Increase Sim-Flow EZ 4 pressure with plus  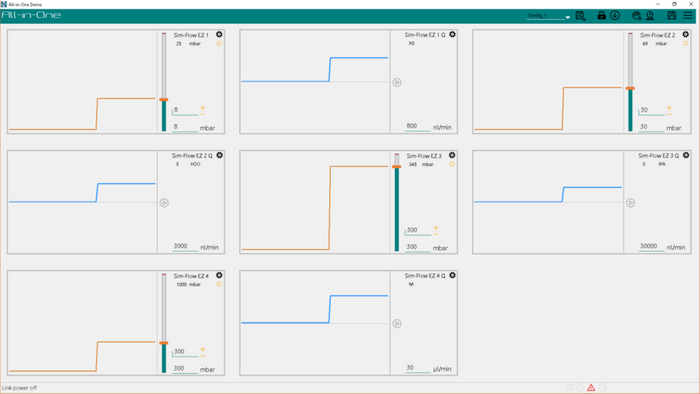point(203,349)
